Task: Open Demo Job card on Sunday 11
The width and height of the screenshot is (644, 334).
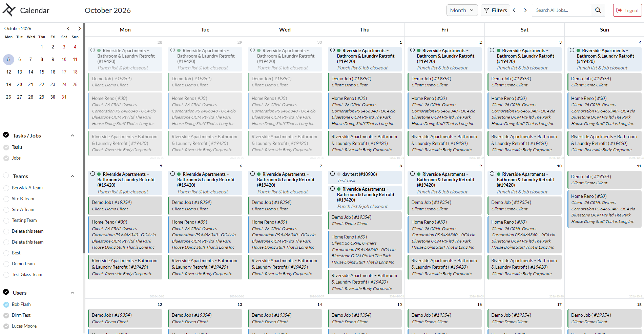Action: point(604,180)
